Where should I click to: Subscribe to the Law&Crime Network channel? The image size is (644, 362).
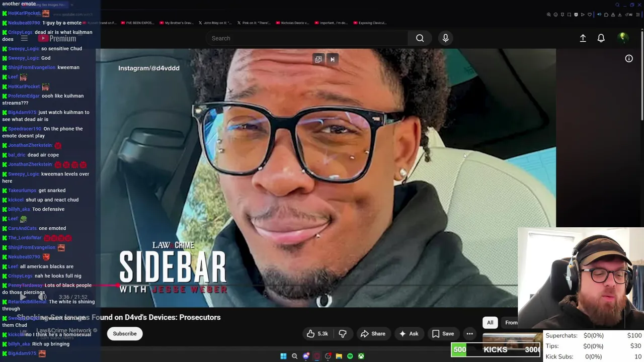pyautogui.click(x=125, y=334)
